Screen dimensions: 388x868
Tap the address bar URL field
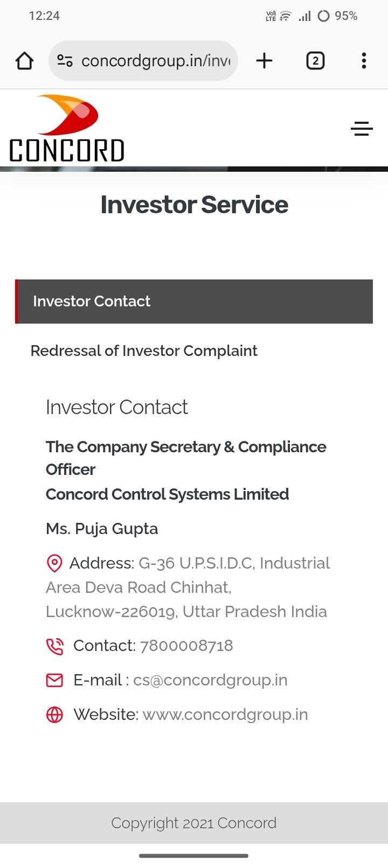[155, 61]
